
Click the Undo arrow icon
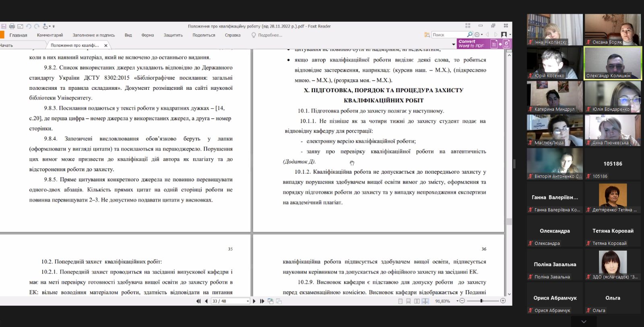(x=29, y=26)
